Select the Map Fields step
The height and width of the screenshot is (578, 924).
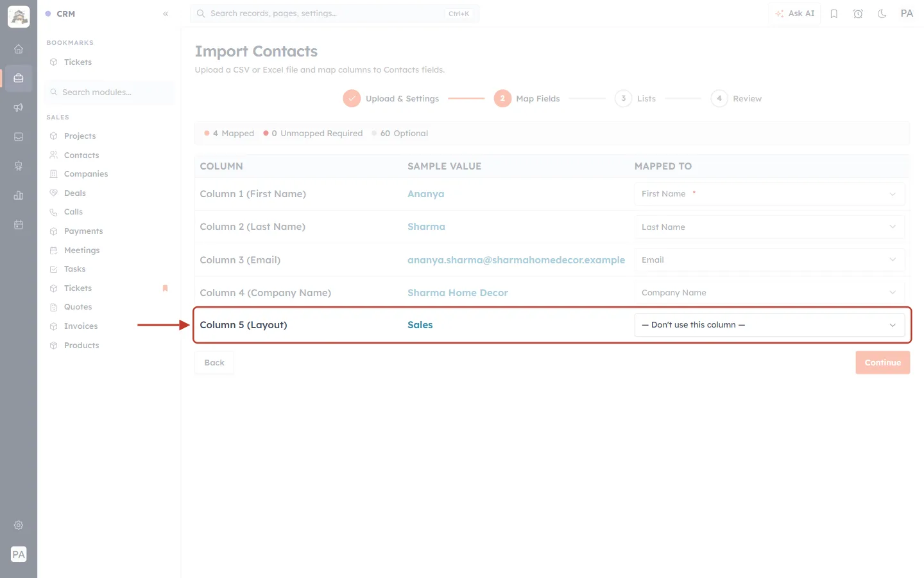tap(527, 98)
